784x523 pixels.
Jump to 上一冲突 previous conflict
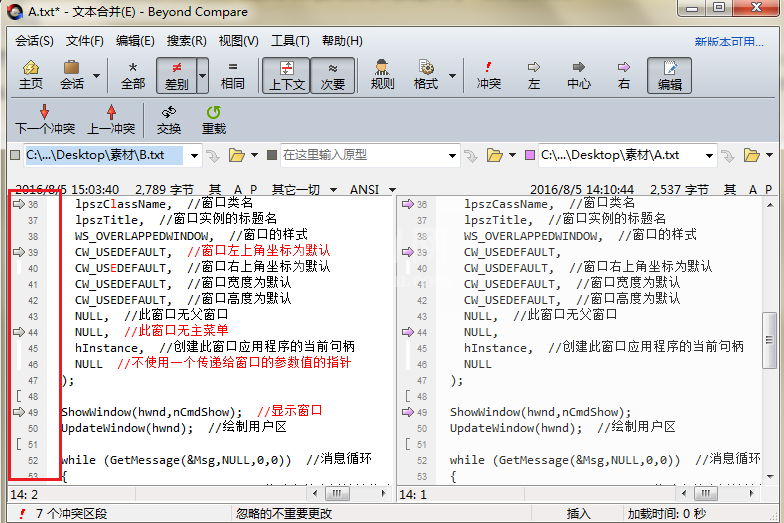pos(111,120)
